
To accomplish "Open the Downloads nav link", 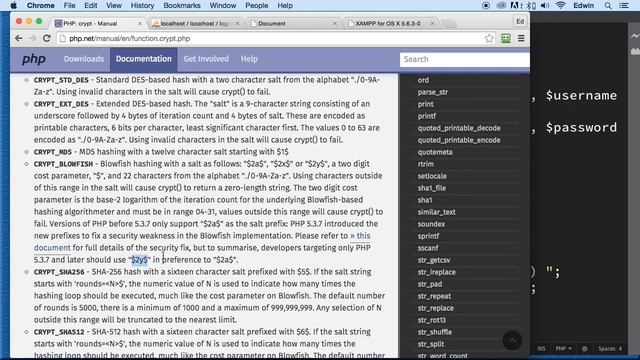I will click(x=84, y=59).
